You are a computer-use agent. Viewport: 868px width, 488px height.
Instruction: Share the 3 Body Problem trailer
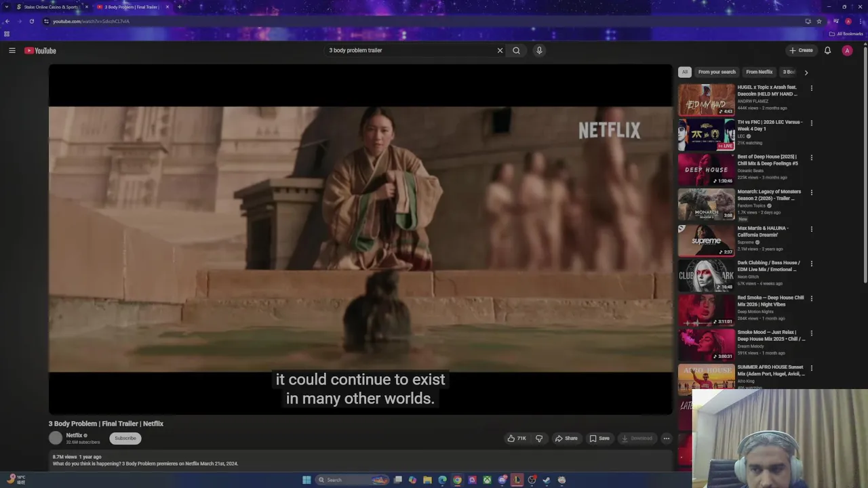pyautogui.click(x=566, y=438)
